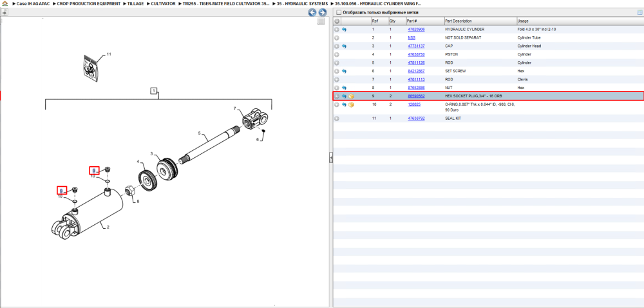Open part number 87652886 link
Image resolution: width=644 pixels, height=308 pixels.
coord(416,88)
